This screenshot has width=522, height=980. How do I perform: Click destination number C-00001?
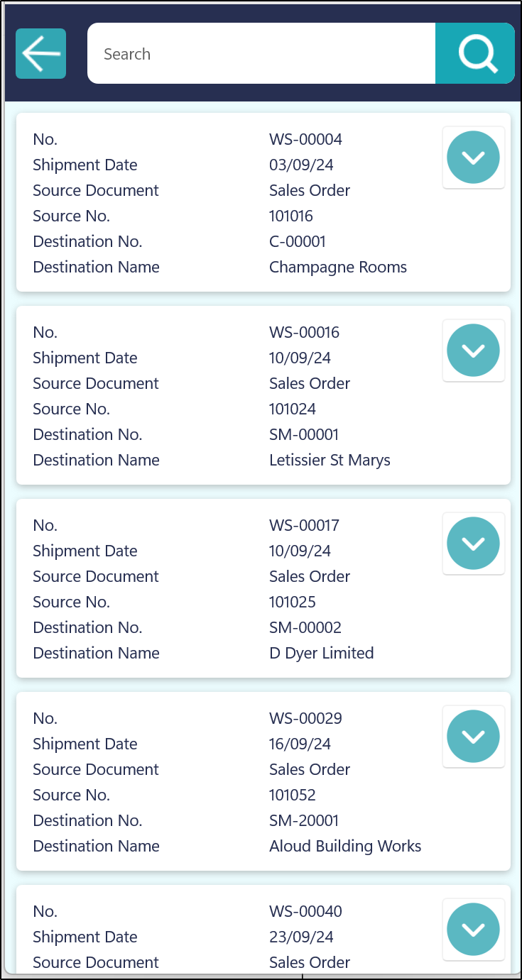coord(297,242)
